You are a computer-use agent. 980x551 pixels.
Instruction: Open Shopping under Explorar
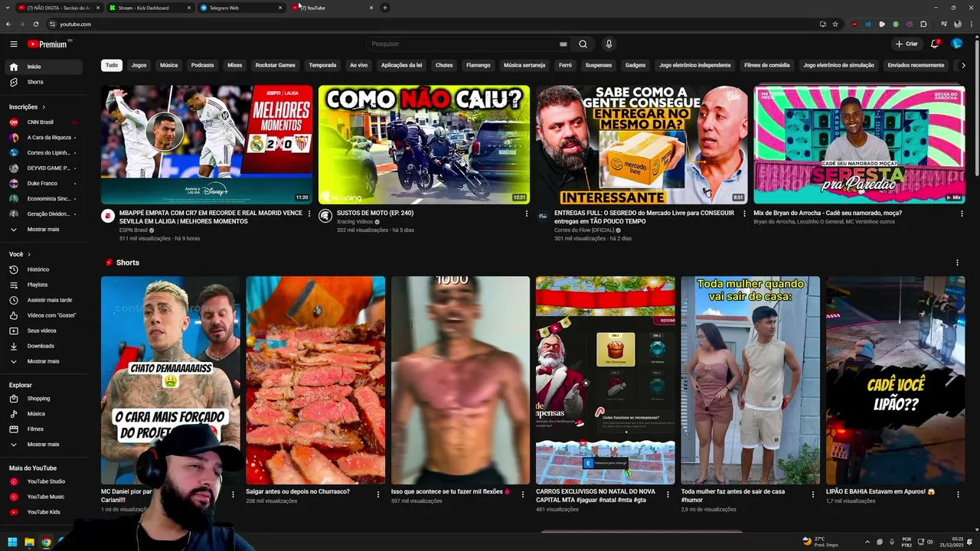pos(44,399)
